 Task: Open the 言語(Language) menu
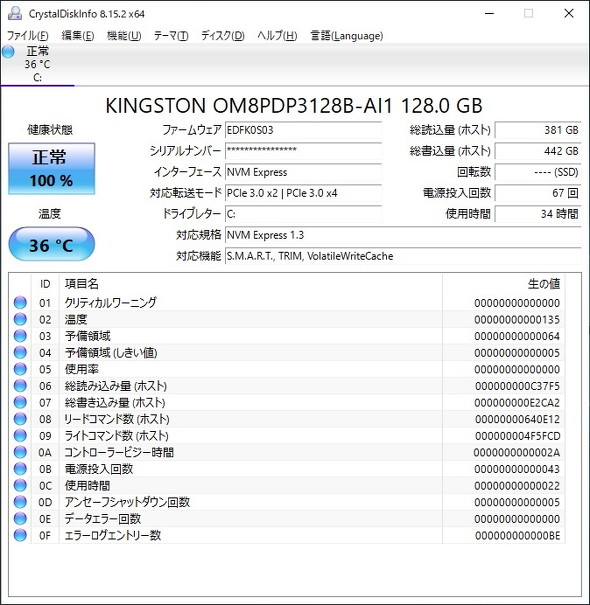click(x=347, y=36)
